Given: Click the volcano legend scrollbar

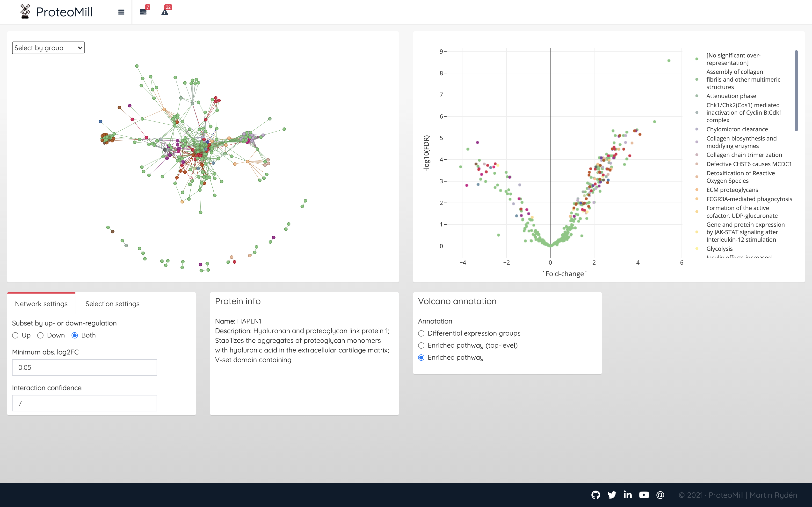Looking at the screenshot, I should click(796, 91).
